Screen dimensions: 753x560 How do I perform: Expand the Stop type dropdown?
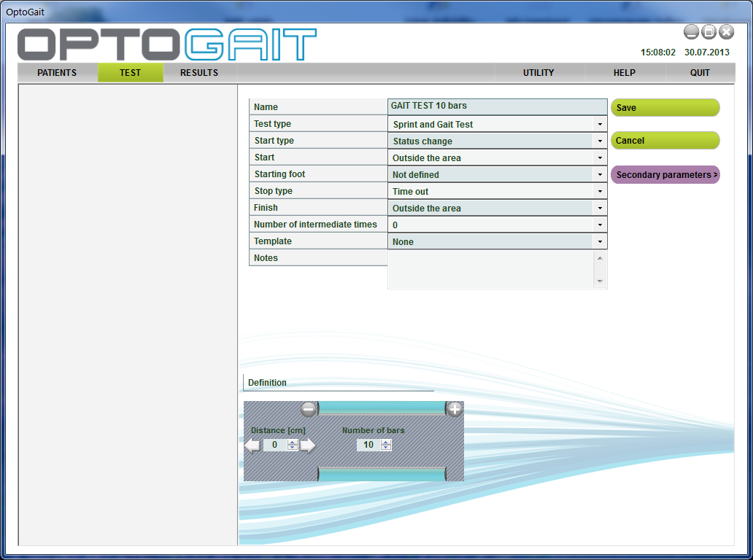[600, 192]
